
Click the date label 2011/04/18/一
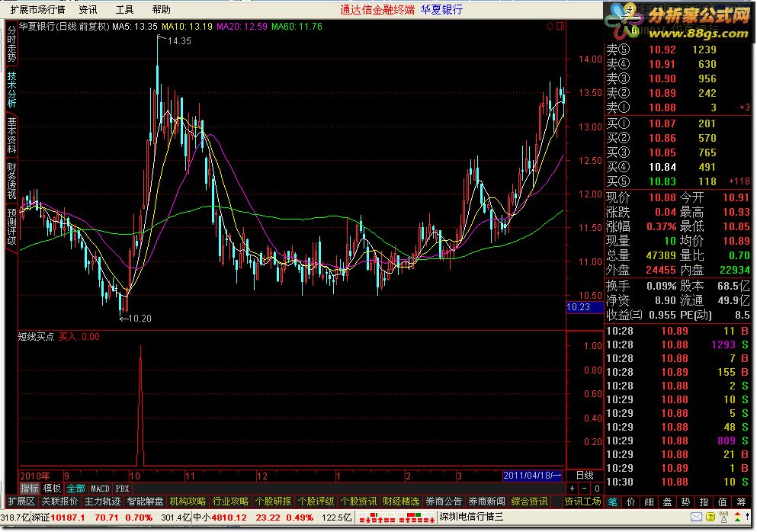click(533, 476)
